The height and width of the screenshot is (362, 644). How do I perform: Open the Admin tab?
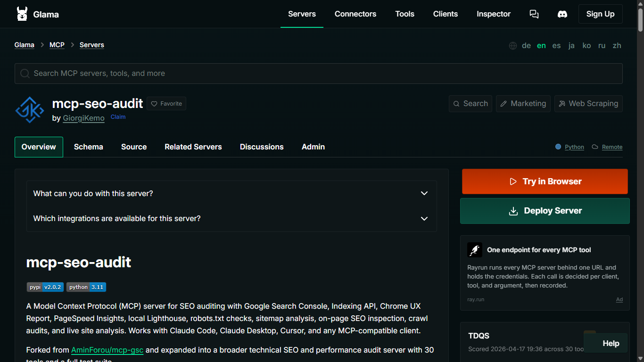point(313,147)
